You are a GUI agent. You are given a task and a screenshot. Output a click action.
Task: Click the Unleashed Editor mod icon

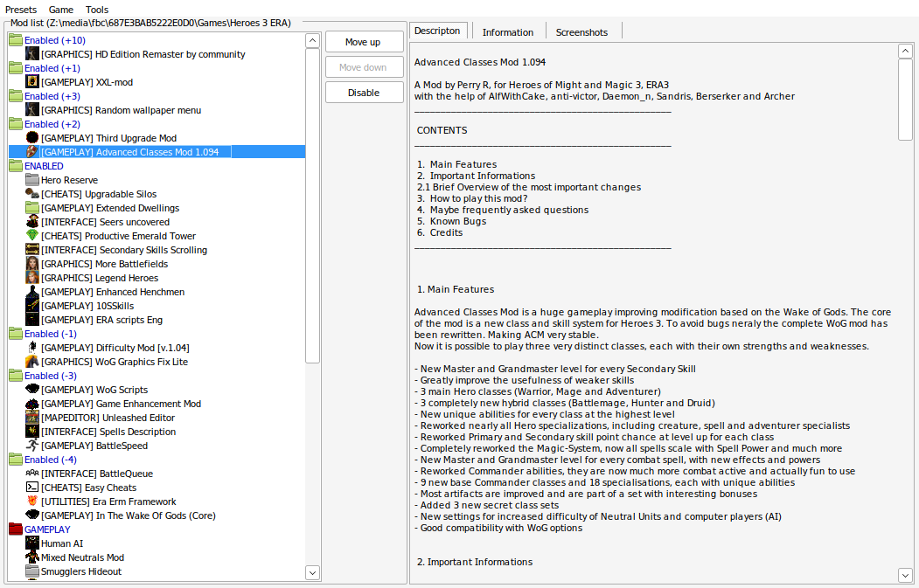point(32,418)
